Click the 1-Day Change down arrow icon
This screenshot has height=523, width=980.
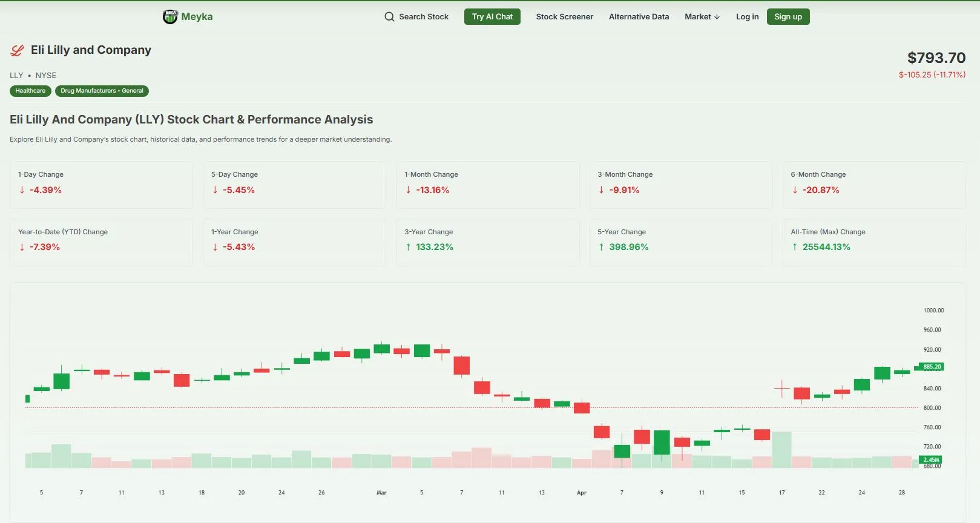[x=22, y=190]
